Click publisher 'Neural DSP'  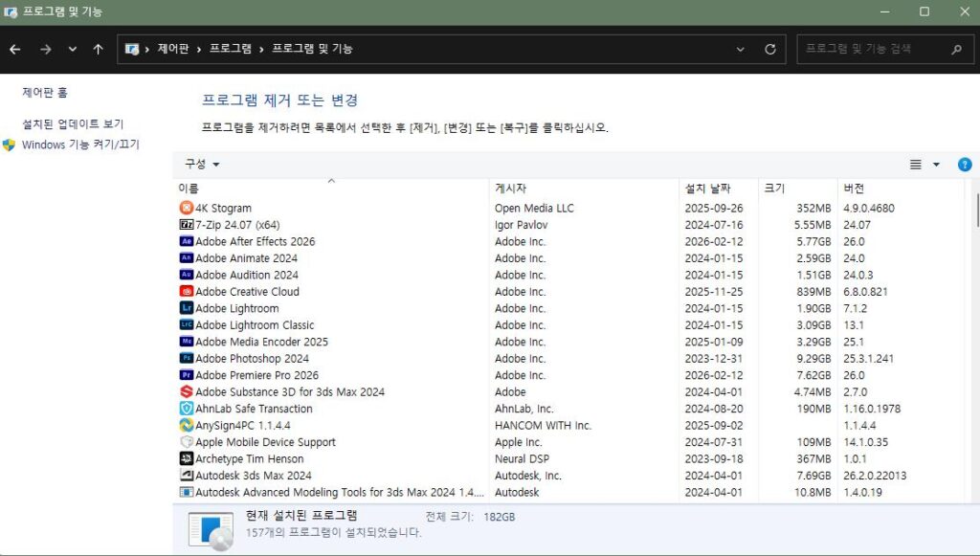coord(522,458)
